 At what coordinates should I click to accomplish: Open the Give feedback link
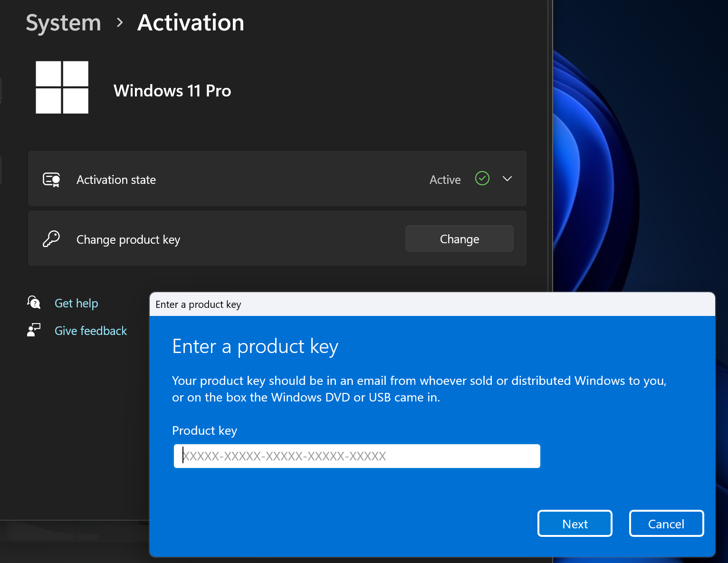pos(90,330)
